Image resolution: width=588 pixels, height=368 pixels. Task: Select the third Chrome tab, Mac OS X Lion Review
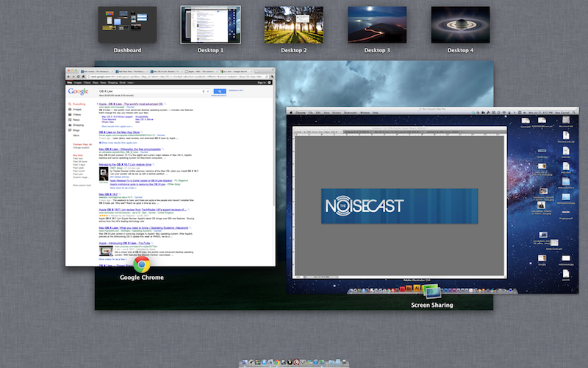pyautogui.click(x=166, y=71)
